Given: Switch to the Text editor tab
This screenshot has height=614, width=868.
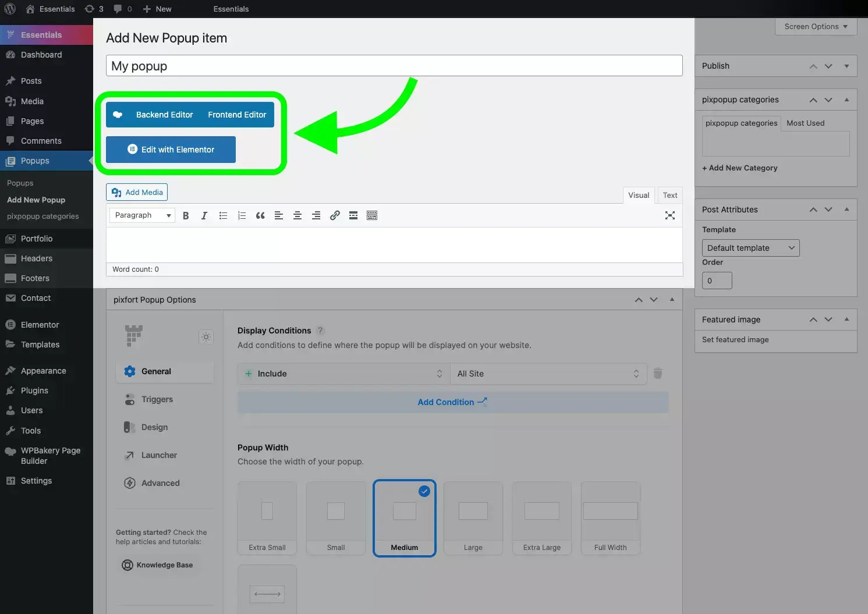Looking at the screenshot, I should click(x=670, y=195).
